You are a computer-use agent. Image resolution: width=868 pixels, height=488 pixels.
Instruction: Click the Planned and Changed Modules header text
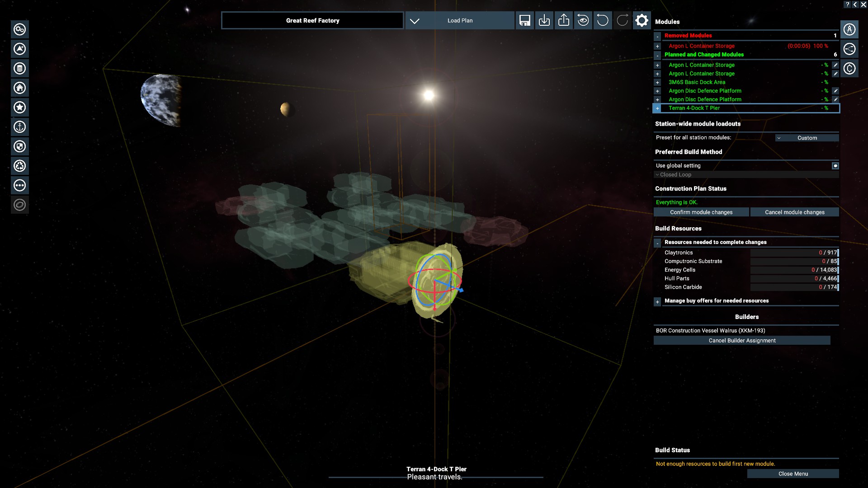[704, 55]
